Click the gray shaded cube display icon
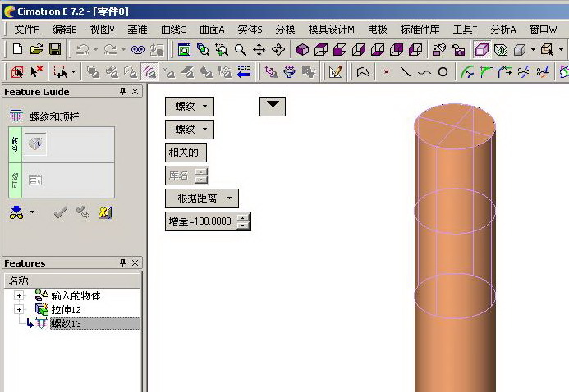Viewport: 569px width, 392px height. (x=520, y=49)
